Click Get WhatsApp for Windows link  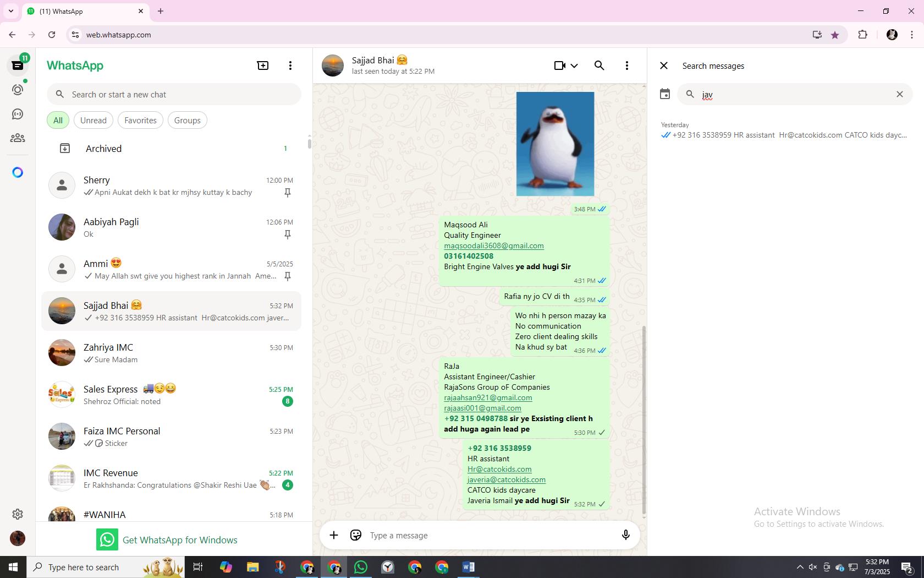click(x=167, y=540)
